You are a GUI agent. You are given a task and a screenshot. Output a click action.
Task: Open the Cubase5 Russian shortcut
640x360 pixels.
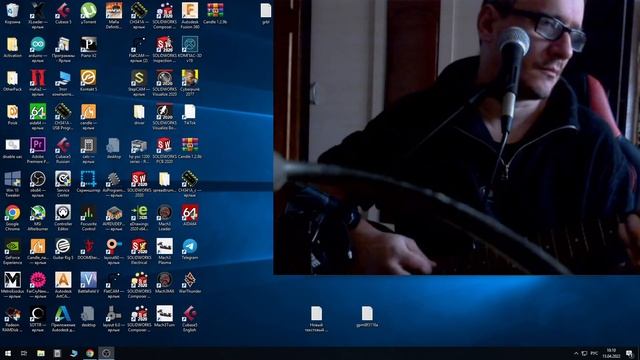click(63, 150)
